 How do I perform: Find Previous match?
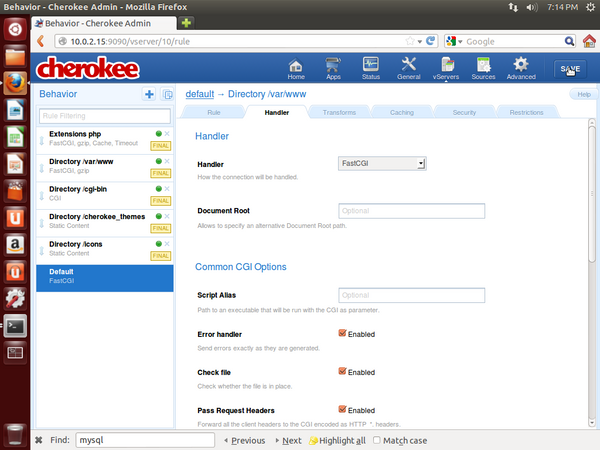pos(245,440)
